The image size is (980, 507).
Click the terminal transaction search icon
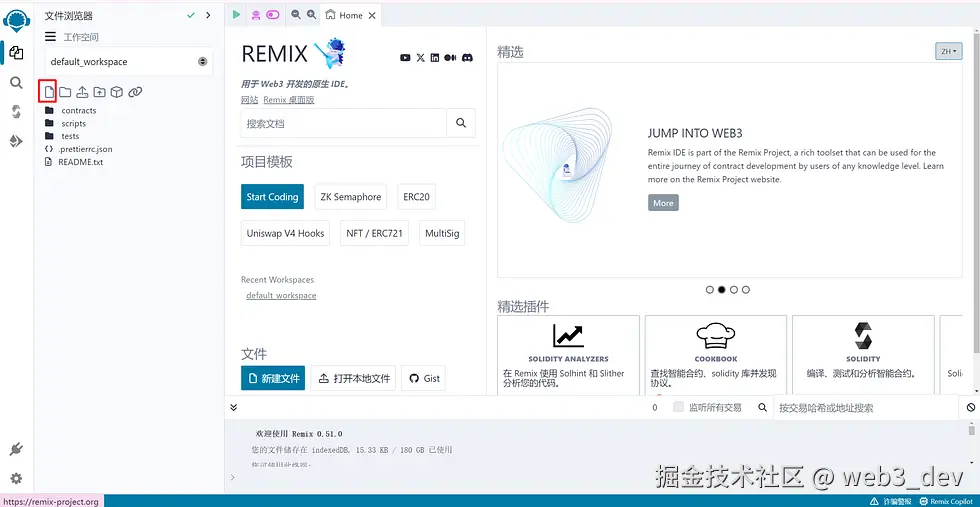click(762, 408)
